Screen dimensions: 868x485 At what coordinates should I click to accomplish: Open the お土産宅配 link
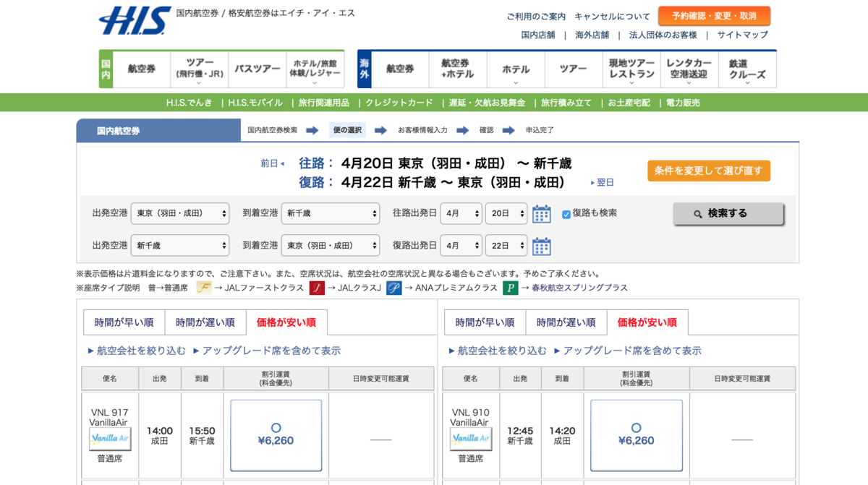(x=629, y=103)
